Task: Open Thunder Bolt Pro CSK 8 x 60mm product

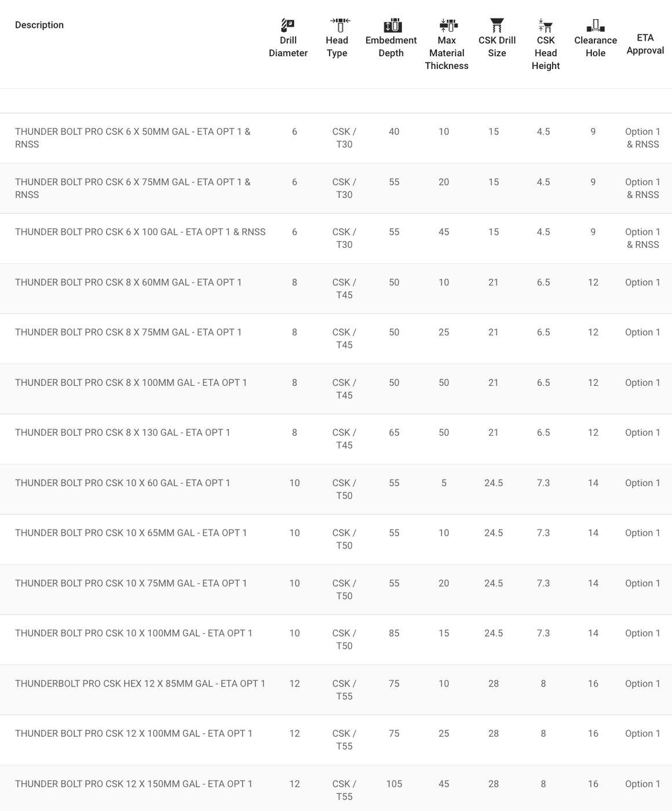Action: tap(128, 282)
